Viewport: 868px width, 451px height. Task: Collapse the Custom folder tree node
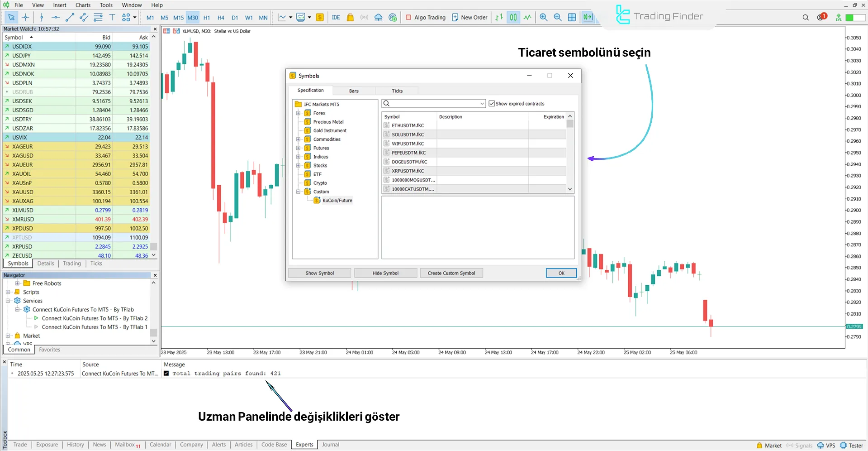point(298,192)
